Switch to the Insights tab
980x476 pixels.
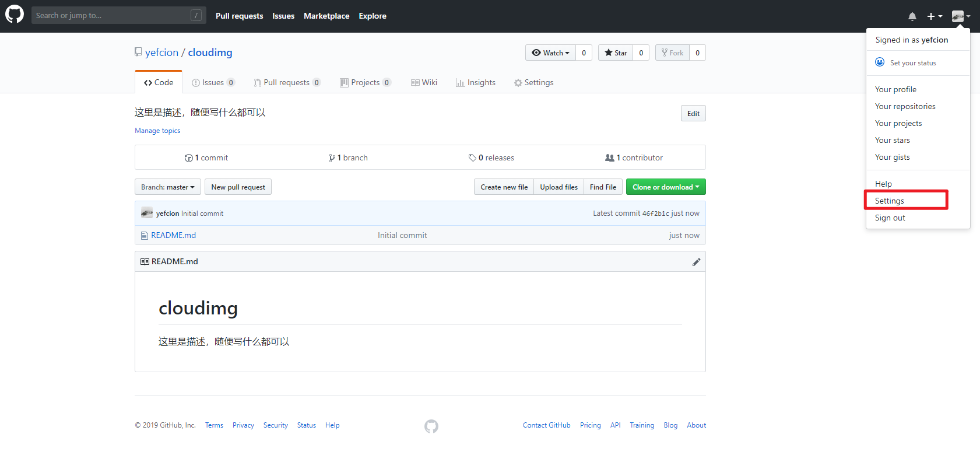click(476, 82)
